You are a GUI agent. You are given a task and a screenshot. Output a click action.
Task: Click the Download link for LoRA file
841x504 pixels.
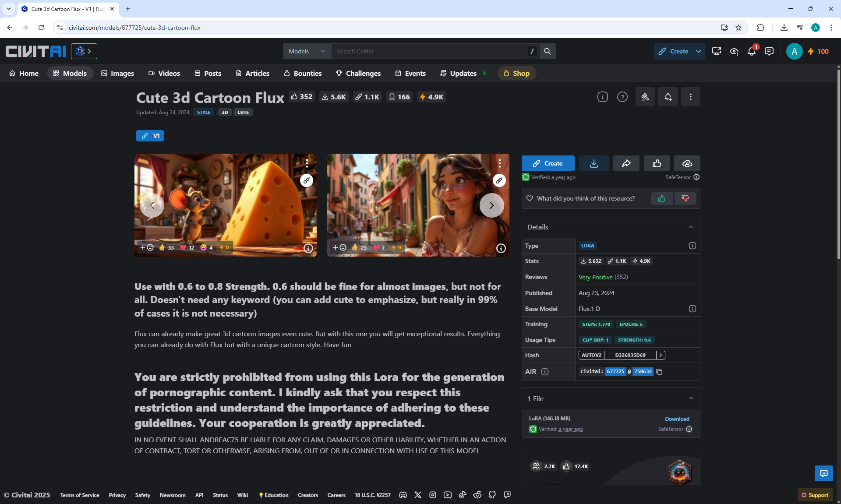(x=677, y=419)
